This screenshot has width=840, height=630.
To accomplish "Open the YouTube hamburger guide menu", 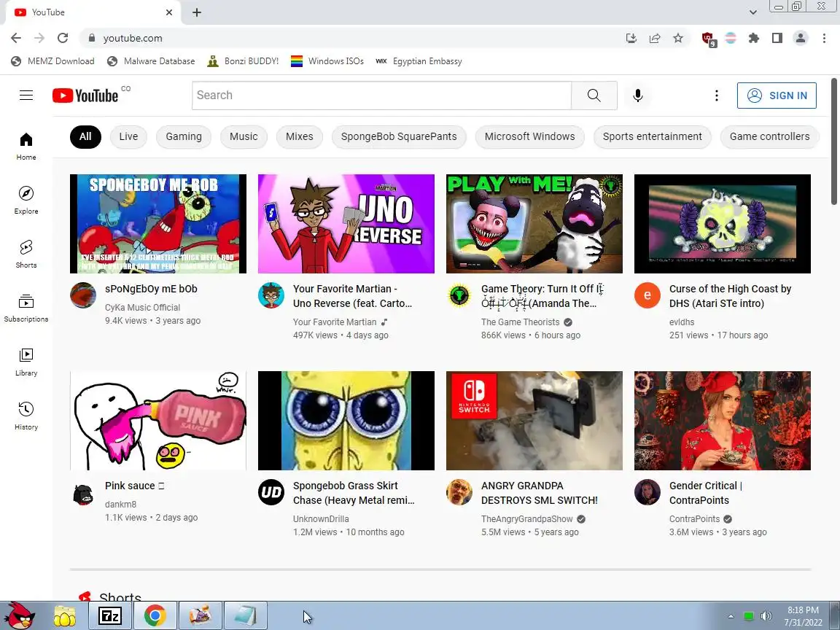I will [x=26, y=96].
